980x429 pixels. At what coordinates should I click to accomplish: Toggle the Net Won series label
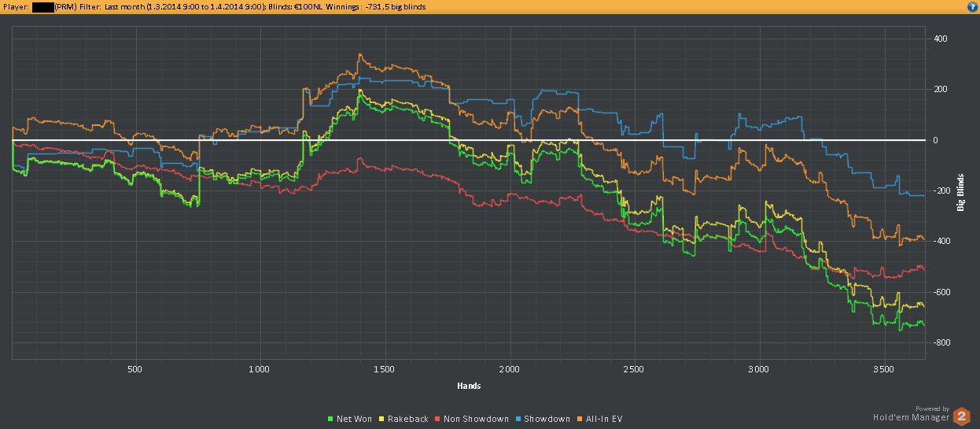(354, 420)
